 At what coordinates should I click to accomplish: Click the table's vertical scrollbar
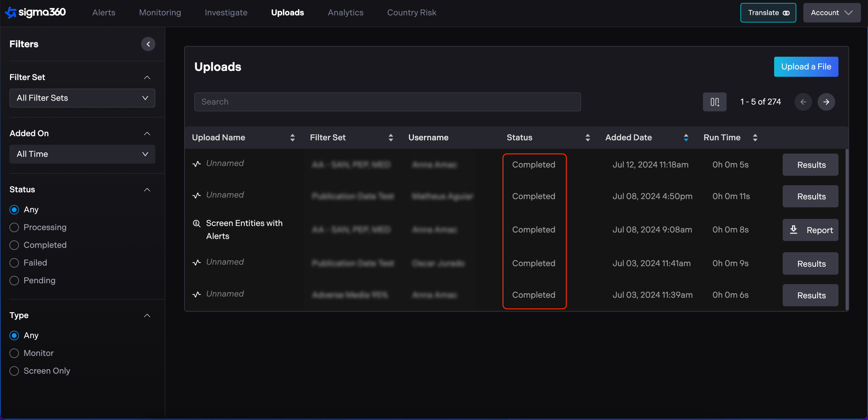847,229
